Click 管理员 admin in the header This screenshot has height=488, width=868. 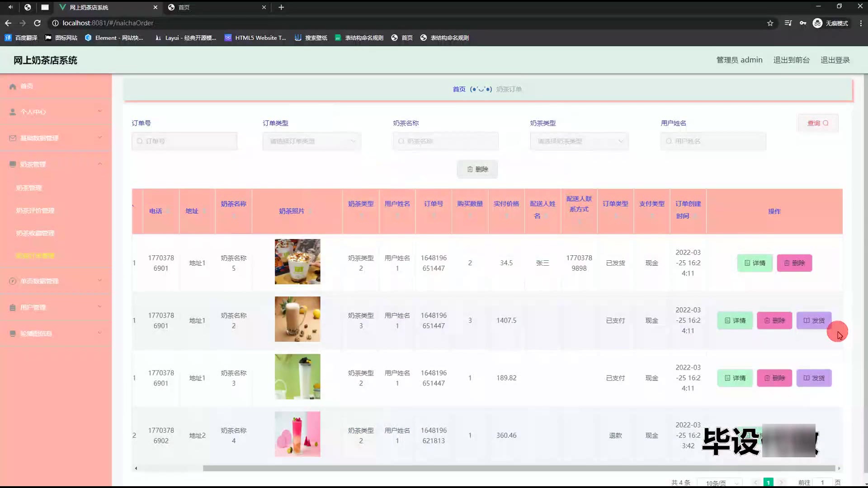click(739, 60)
